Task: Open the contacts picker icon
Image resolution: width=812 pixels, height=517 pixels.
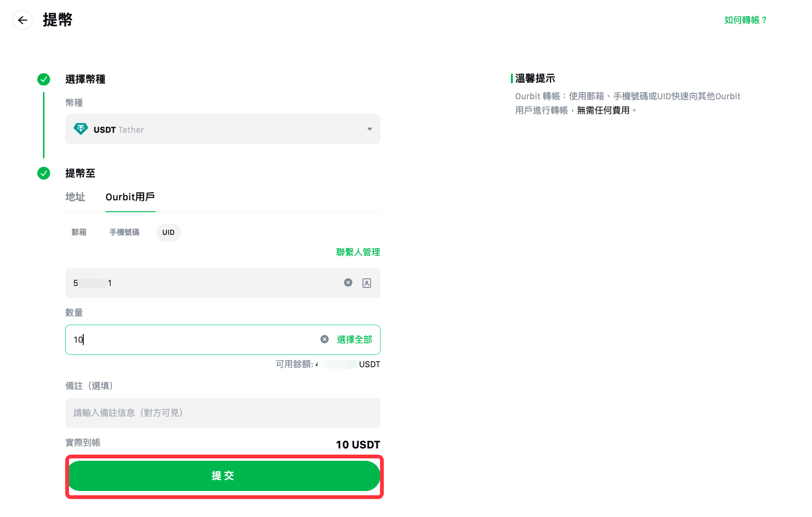Action: [367, 283]
